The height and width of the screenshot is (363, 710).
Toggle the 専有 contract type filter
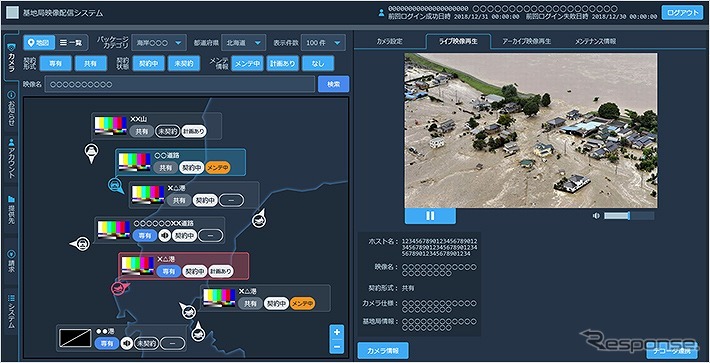pyautogui.click(x=56, y=64)
